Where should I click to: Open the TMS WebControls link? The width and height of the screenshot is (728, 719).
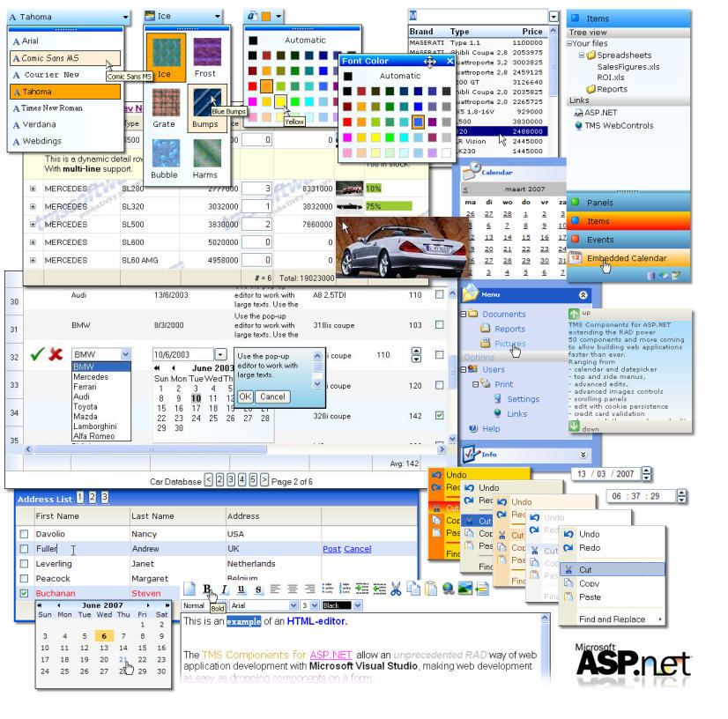tap(619, 126)
